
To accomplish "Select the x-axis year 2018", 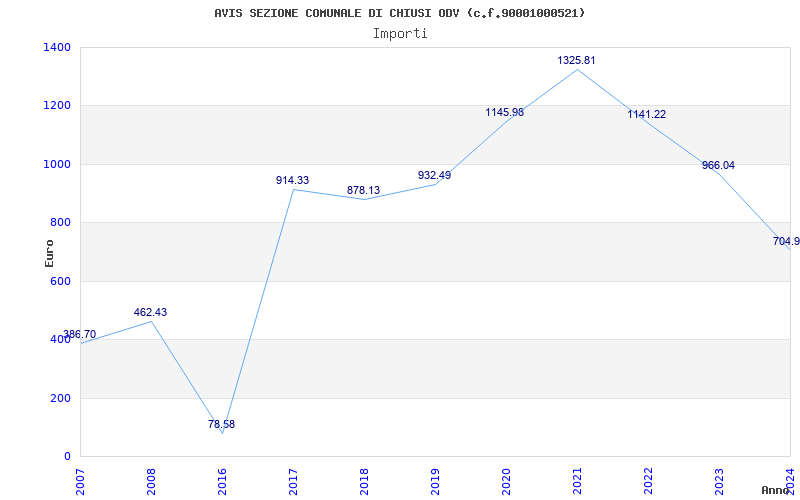I will click(364, 482).
